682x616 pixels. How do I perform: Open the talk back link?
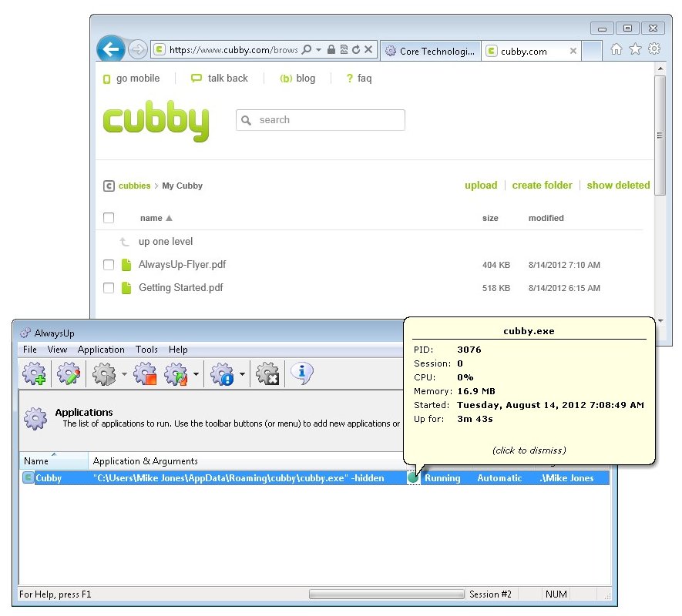219,79
